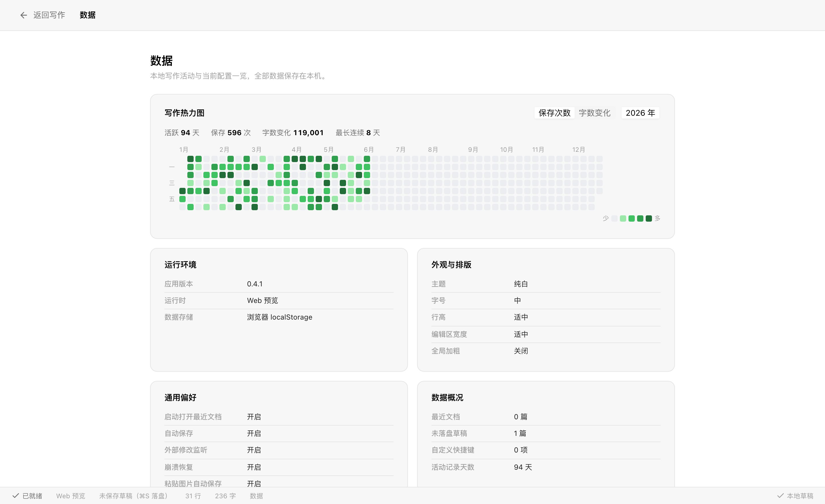Click the 最长连续 8 天 statistic

[x=357, y=133]
